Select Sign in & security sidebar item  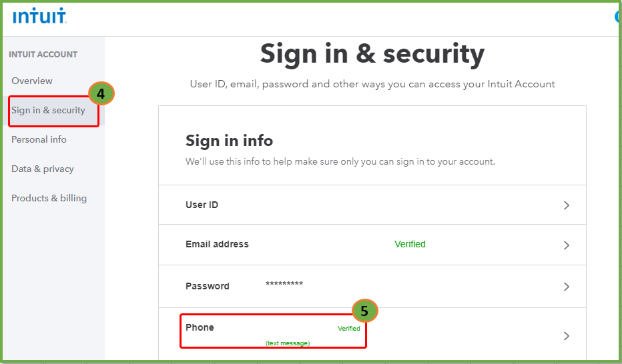[x=48, y=110]
